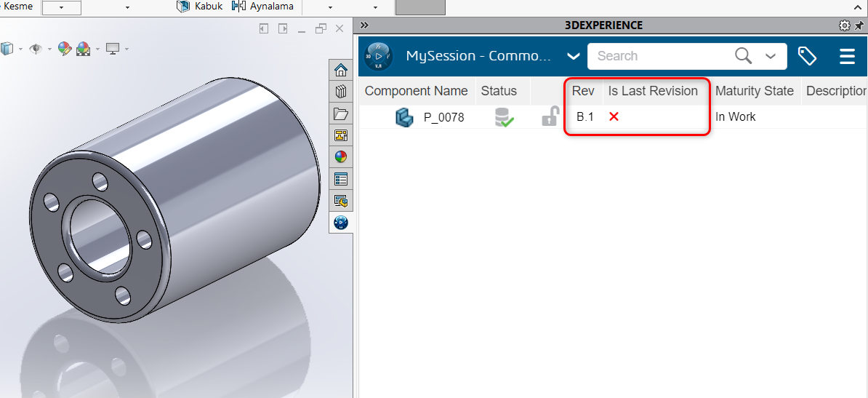868x398 pixels.
Task: Open the 3DEXPERIENCE panel settings gear
Action: 844,25
